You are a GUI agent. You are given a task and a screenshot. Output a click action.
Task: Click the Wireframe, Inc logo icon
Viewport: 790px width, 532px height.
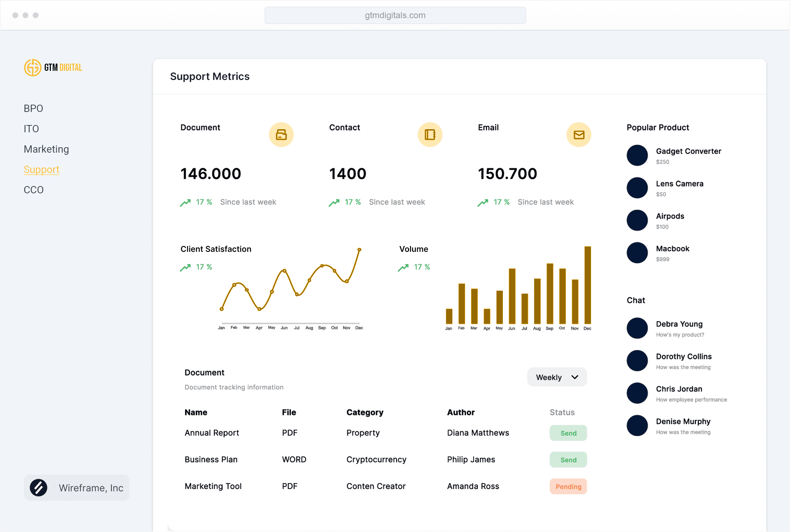pos(39,488)
